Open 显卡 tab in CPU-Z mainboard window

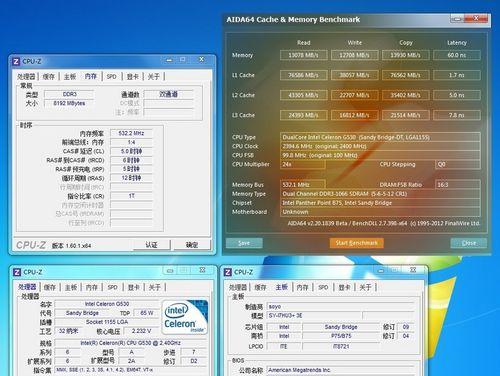pos(344,287)
